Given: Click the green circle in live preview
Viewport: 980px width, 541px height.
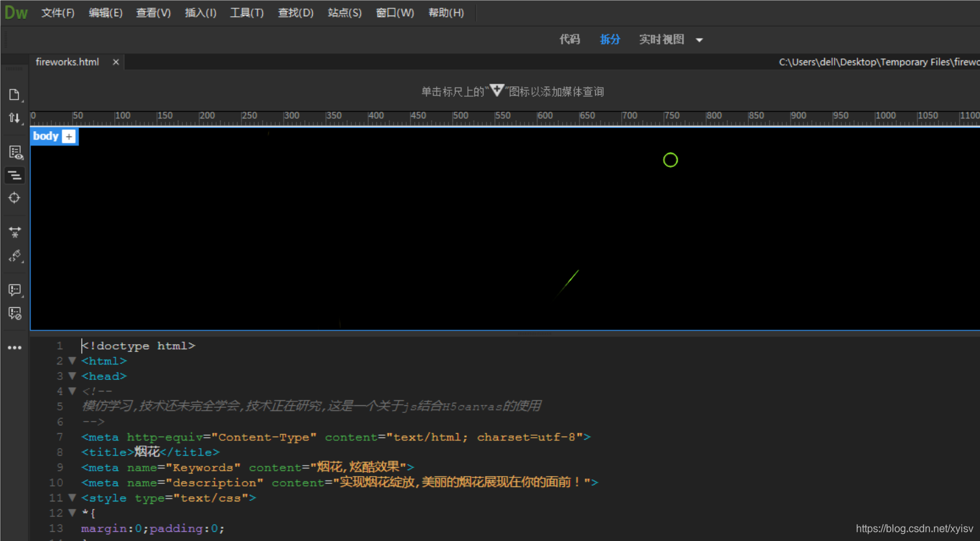Looking at the screenshot, I should tap(670, 160).
